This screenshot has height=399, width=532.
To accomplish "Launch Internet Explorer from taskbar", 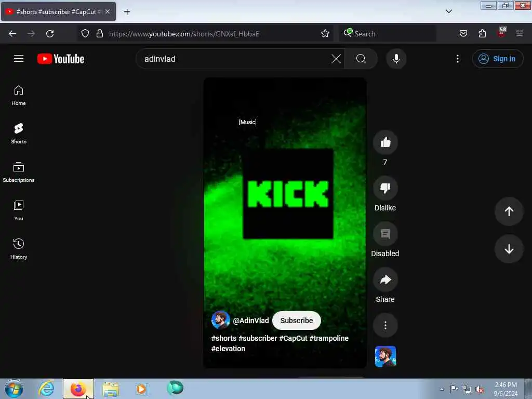I will tap(46, 389).
